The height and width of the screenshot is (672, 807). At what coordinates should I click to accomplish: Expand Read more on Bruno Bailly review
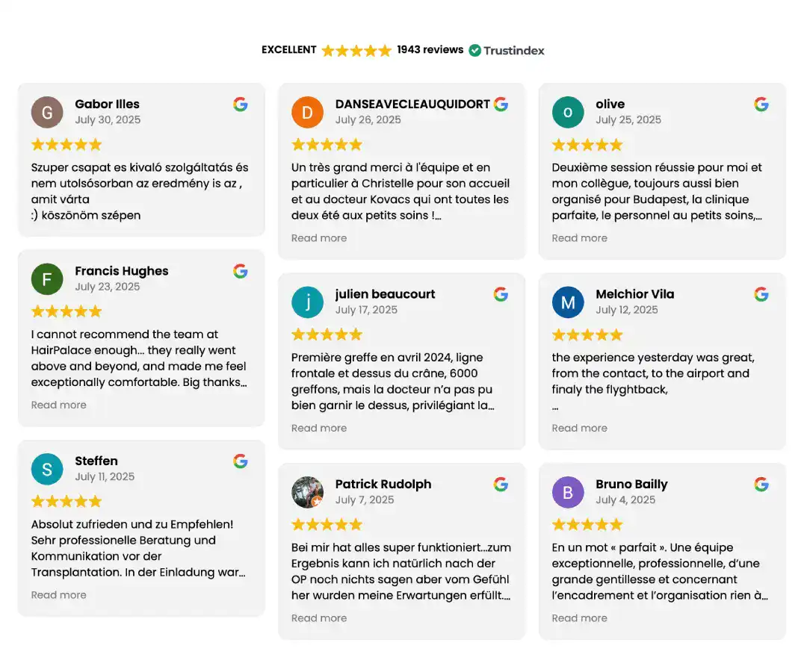point(579,618)
